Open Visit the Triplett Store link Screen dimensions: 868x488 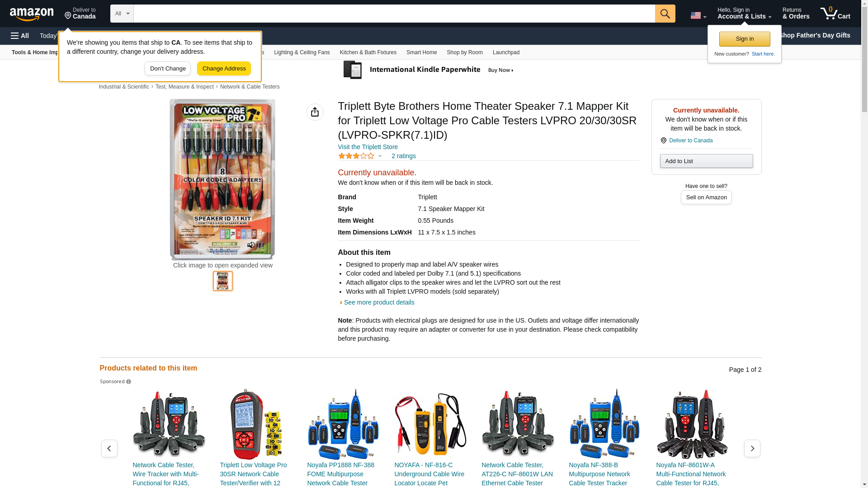[x=368, y=147]
